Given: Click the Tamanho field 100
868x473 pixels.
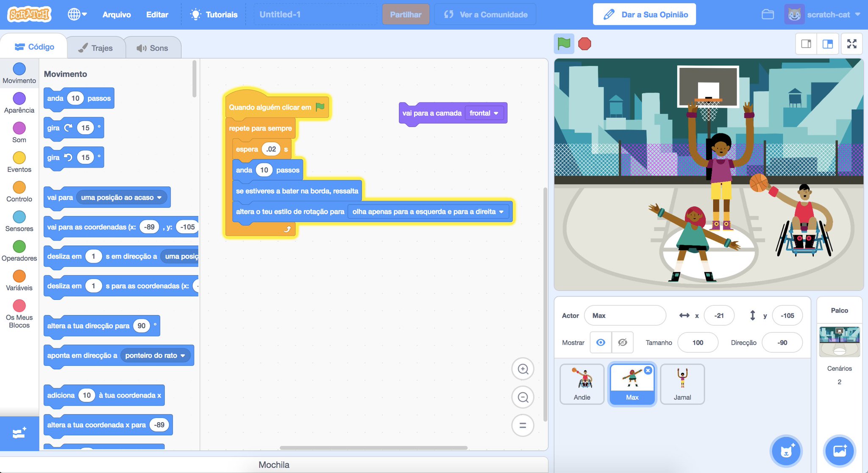Looking at the screenshot, I should point(698,343).
